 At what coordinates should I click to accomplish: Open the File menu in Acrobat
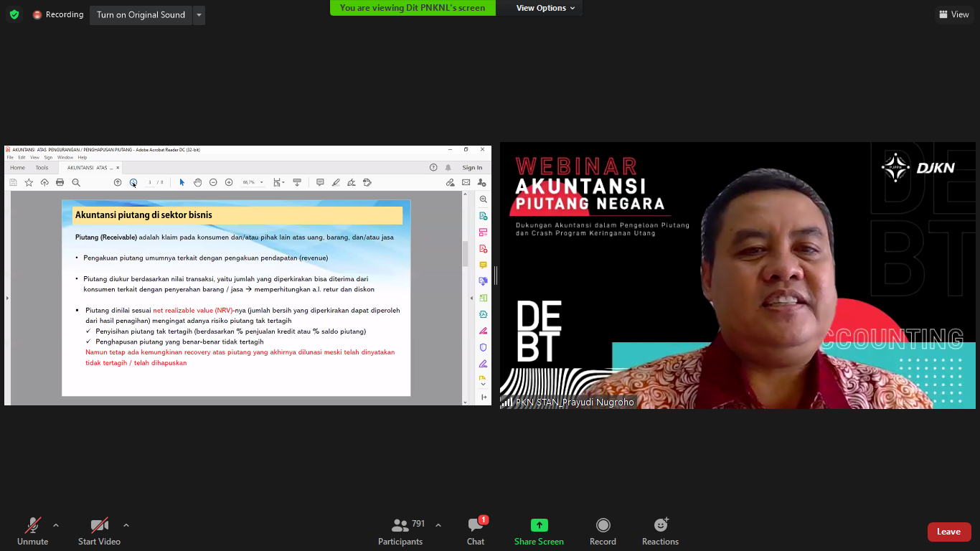[x=10, y=157]
